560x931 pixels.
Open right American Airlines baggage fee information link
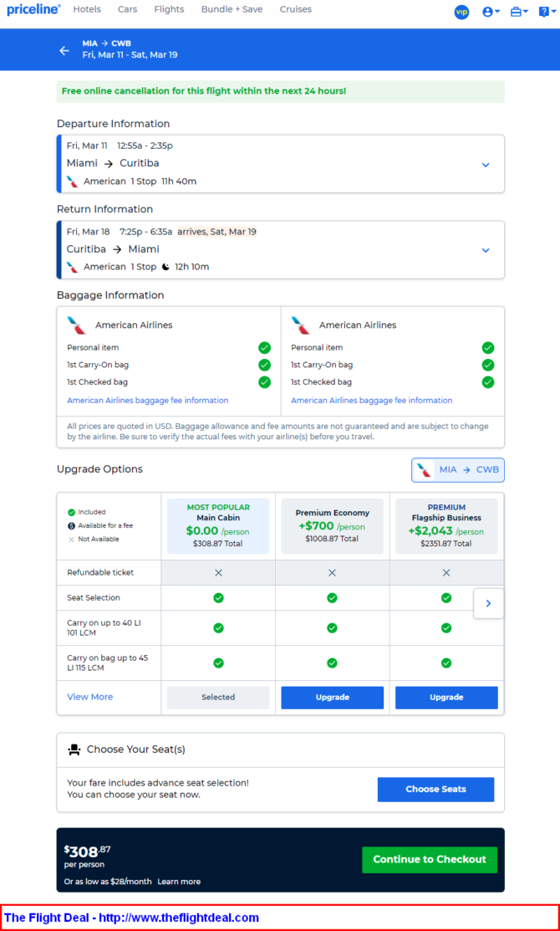(x=371, y=401)
